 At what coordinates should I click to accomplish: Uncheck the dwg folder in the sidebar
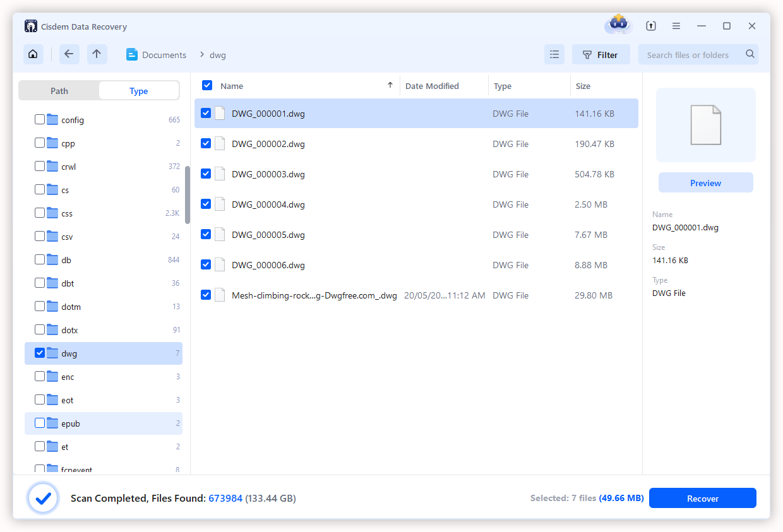(x=39, y=353)
